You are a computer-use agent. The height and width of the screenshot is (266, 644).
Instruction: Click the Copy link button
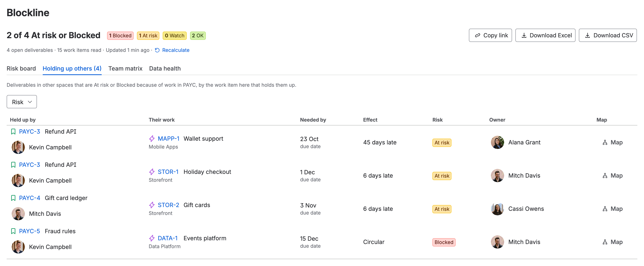(490, 35)
